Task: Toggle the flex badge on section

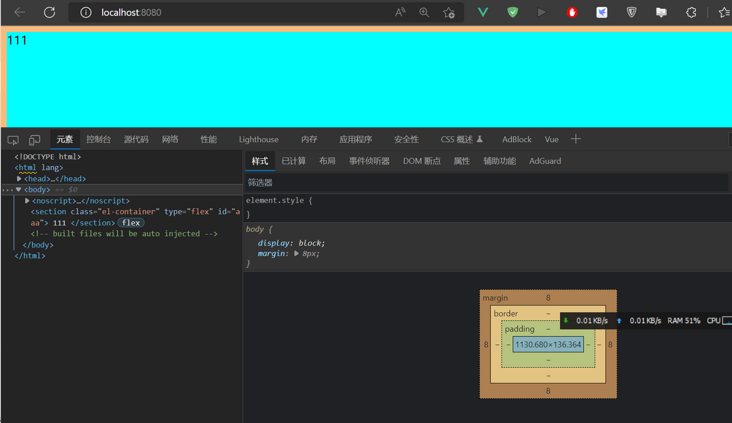Action: click(x=131, y=223)
